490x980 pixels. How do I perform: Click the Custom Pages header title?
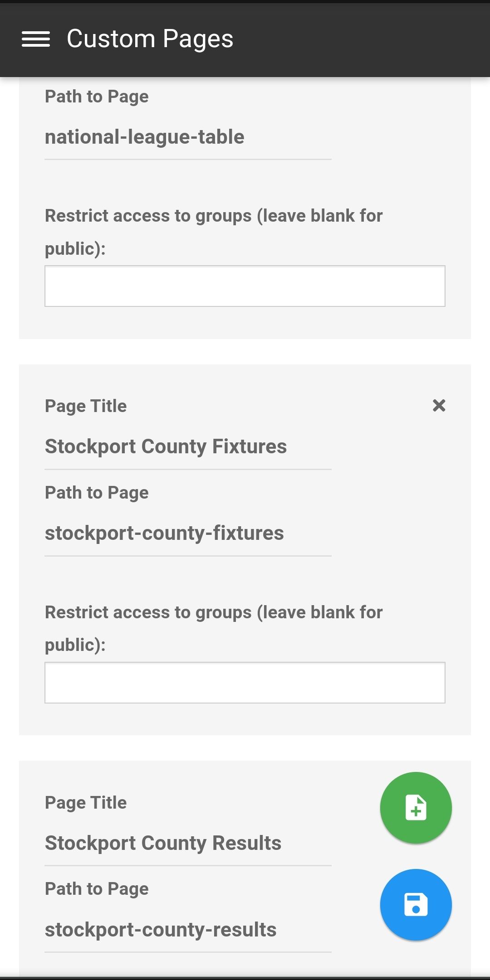tap(150, 39)
